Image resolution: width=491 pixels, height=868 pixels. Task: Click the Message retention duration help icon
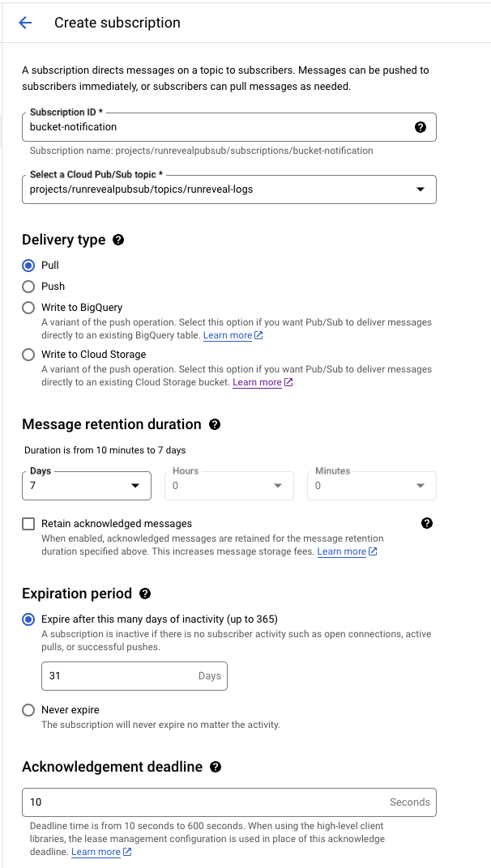point(214,423)
